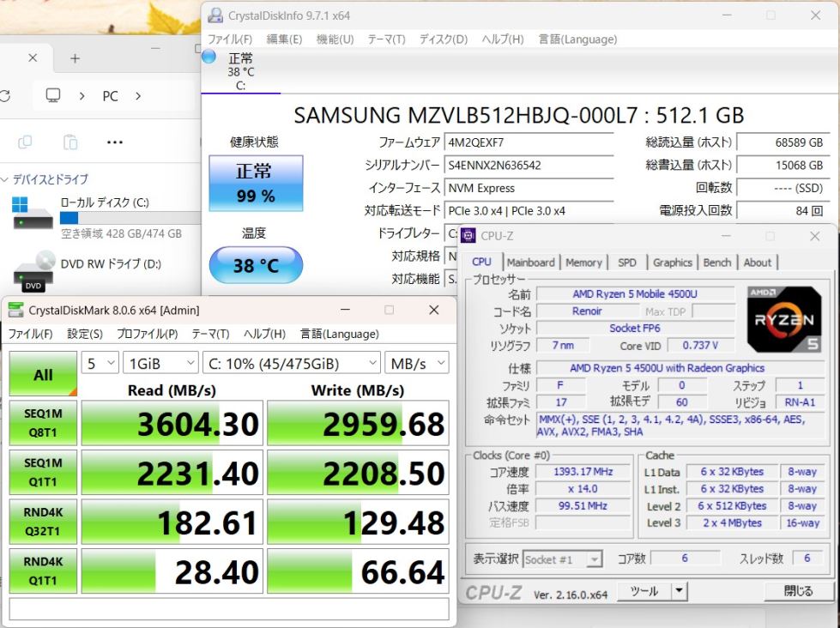840x628 pixels.
Task: Open 機能(U) menu in CrystalDiskInfo
Action: tap(335, 39)
